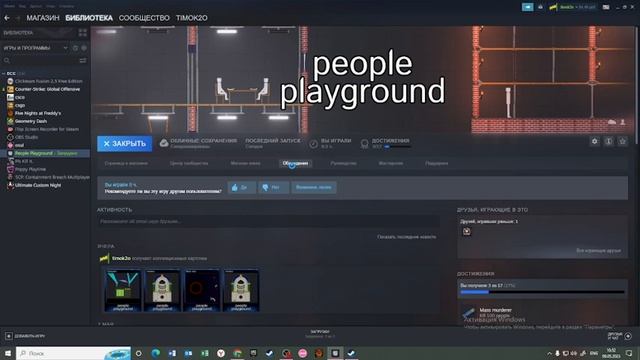Click the ЗАКРЫТЬ button

click(124, 144)
